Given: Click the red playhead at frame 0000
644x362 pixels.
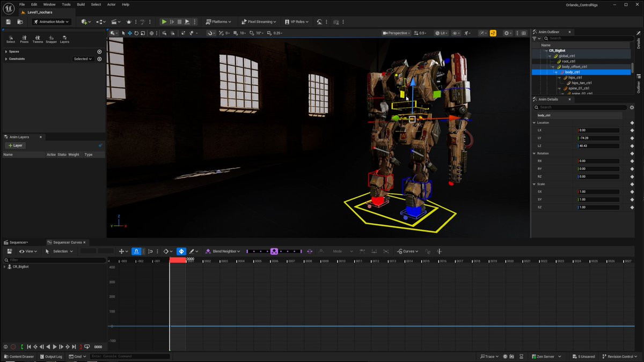Looking at the screenshot, I should pyautogui.click(x=178, y=260).
